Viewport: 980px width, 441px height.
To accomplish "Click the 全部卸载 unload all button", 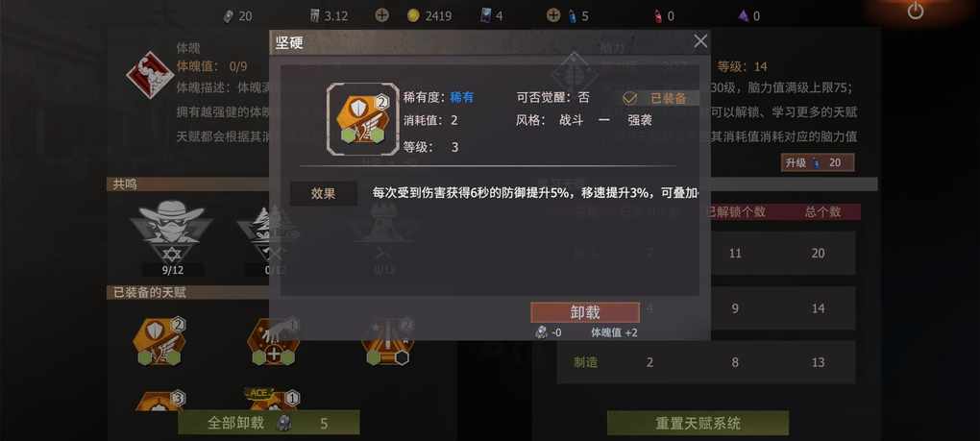I will [x=269, y=423].
